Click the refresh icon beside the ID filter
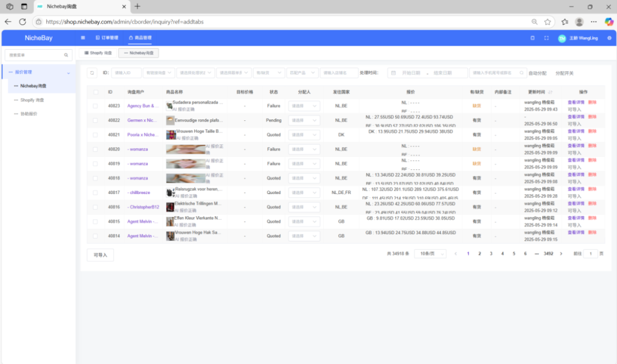The image size is (617, 364). 92,73
